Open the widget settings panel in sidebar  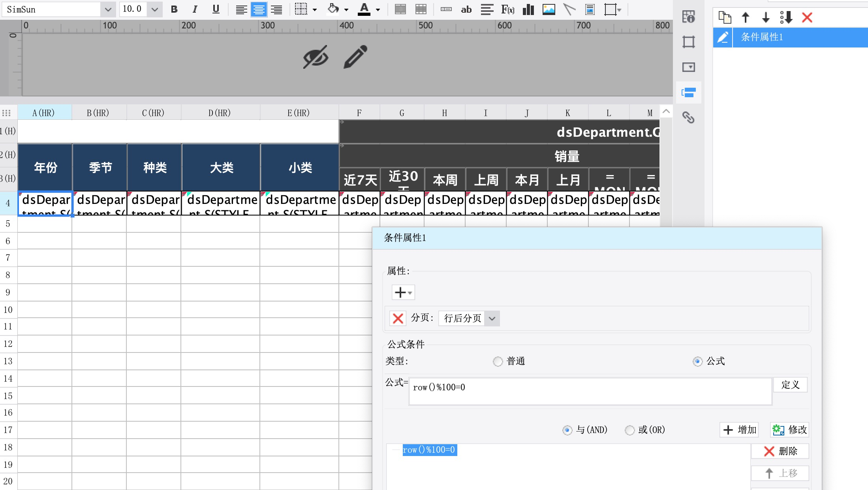(x=688, y=67)
